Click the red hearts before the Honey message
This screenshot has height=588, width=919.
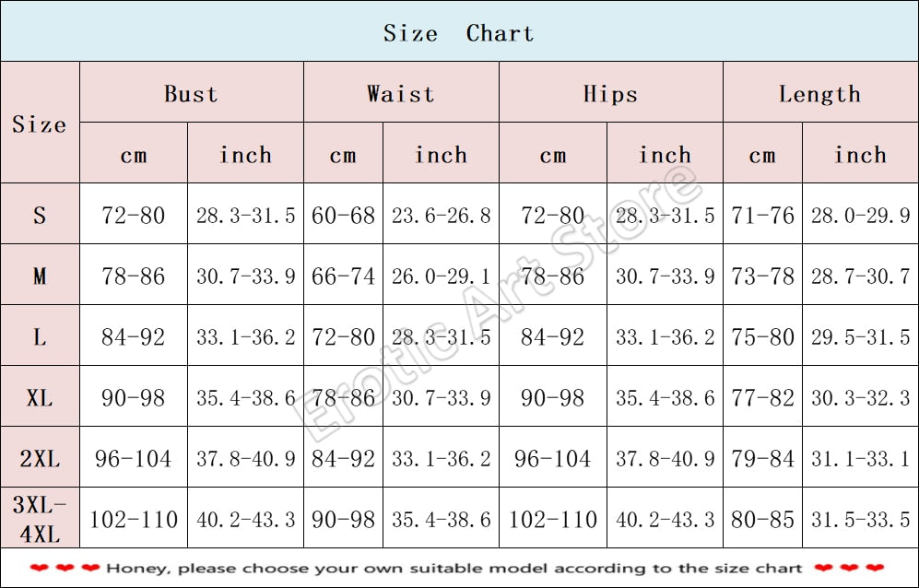coord(65,568)
